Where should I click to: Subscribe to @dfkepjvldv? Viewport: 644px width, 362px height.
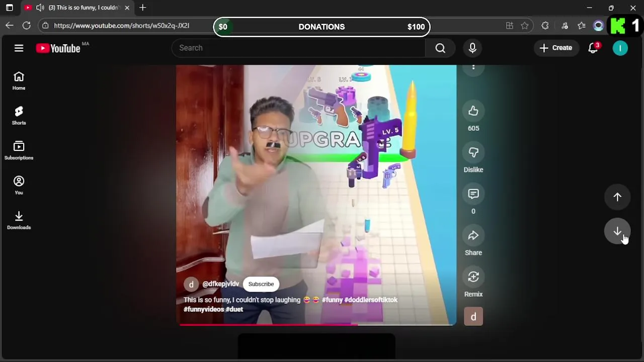pos(261,284)
